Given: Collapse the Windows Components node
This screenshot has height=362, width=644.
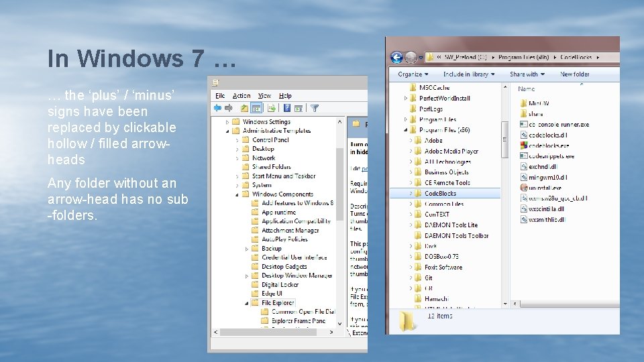Looking at the screenshot, I should pyautogui.click(x=237, y=194).
